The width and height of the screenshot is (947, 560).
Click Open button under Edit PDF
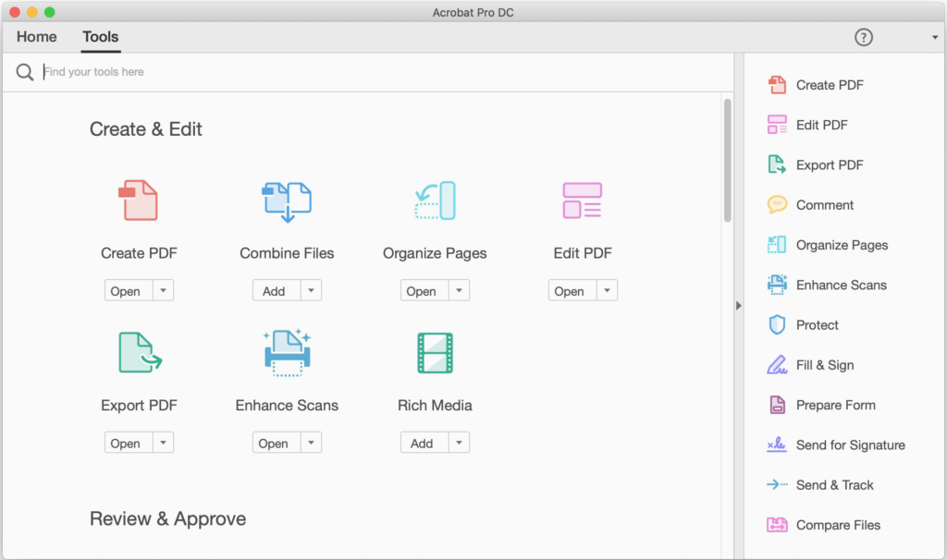click(572, 291)
